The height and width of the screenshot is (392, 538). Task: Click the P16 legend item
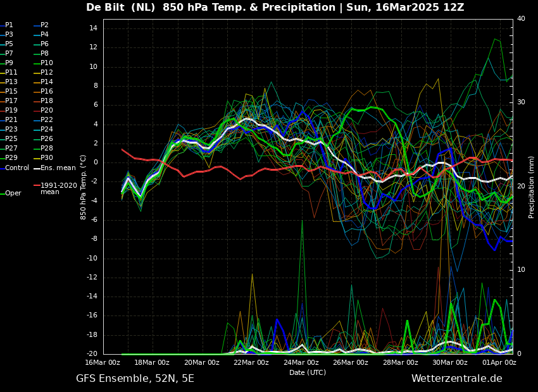(x=47, y=92)
